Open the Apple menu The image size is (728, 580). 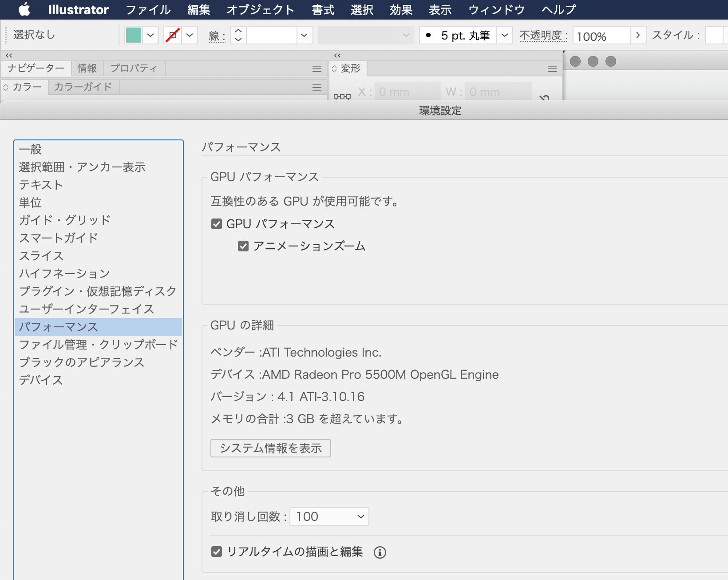pyautogui.click(x=24, y=9)
